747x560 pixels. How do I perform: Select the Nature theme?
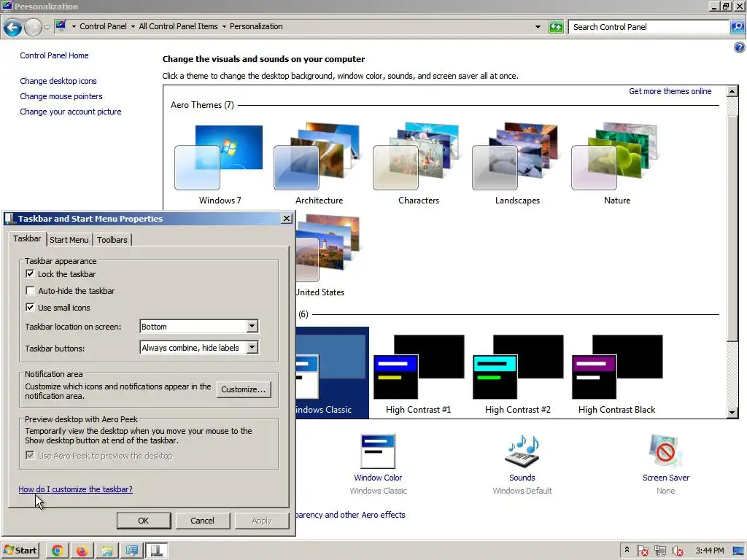coord(616,165)
